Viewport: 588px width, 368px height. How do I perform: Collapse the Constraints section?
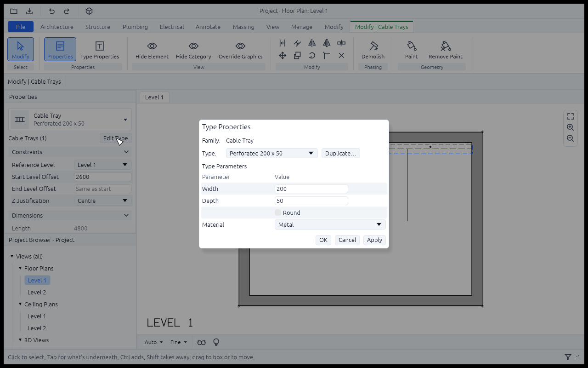(70, 152)
